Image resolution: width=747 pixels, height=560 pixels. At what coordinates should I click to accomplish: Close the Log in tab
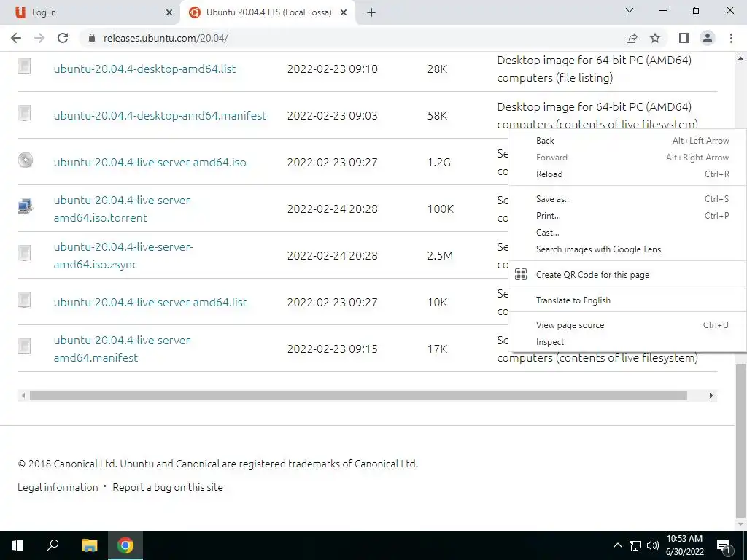click(169, 13)
